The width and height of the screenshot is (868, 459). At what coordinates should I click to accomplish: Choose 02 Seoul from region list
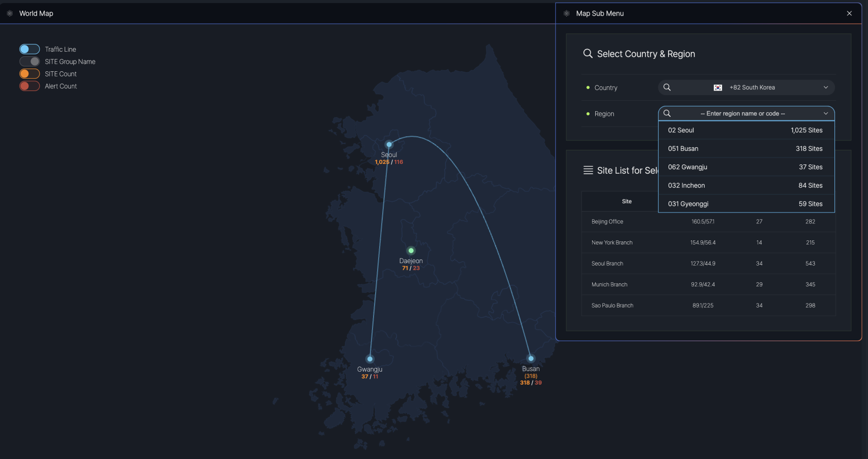pos(746,130)
